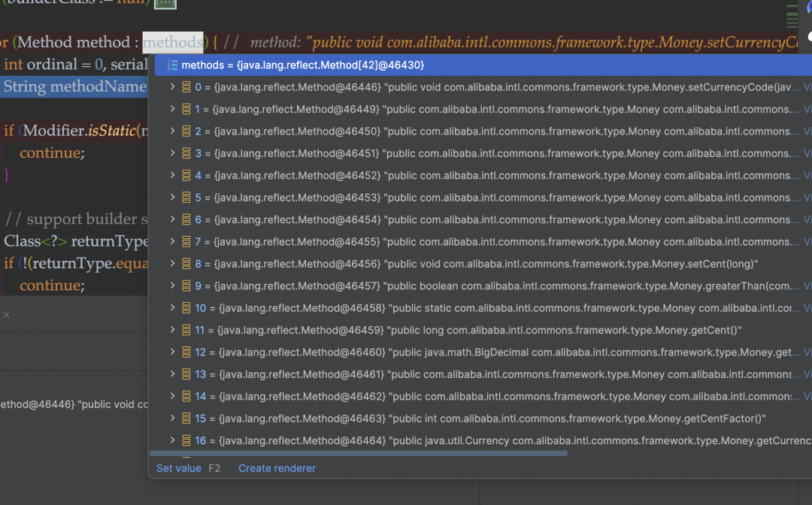Click the folded code ellipsis marker
The height and width of the screenshot is (505, 812).
pos(165,3)
